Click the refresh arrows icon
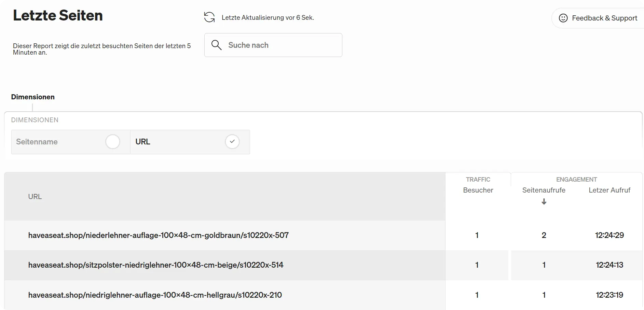The height and width of the screenshot is (310, 644). pos(209,17)
